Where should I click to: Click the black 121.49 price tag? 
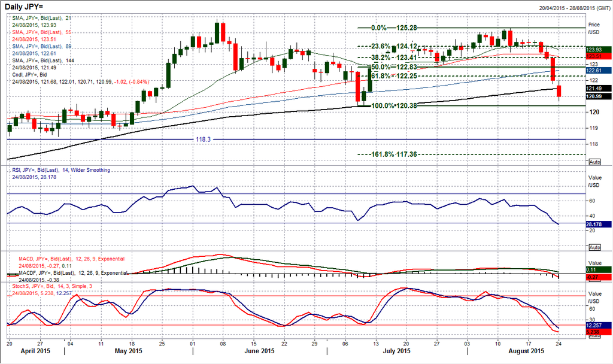(599, 89)
